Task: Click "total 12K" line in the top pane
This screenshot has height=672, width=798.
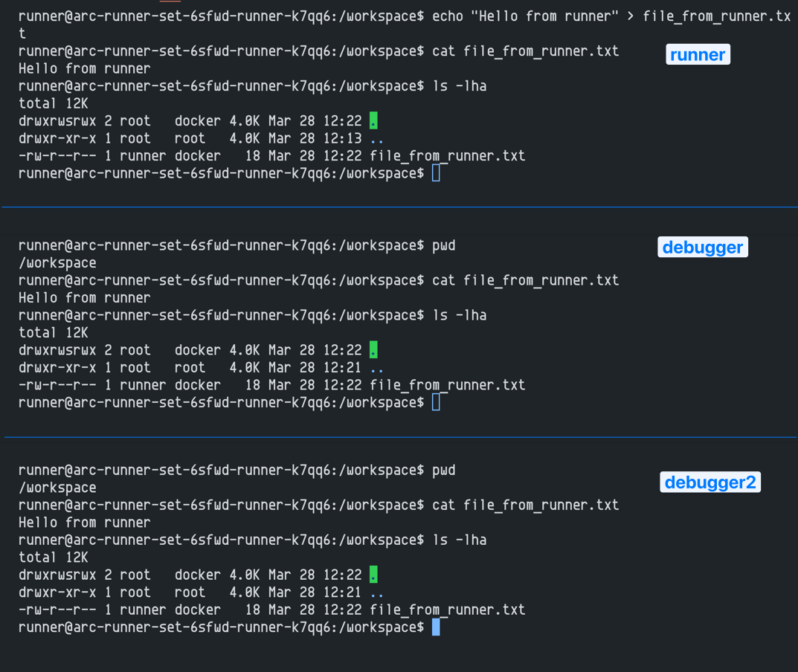Action: (53, 103)
